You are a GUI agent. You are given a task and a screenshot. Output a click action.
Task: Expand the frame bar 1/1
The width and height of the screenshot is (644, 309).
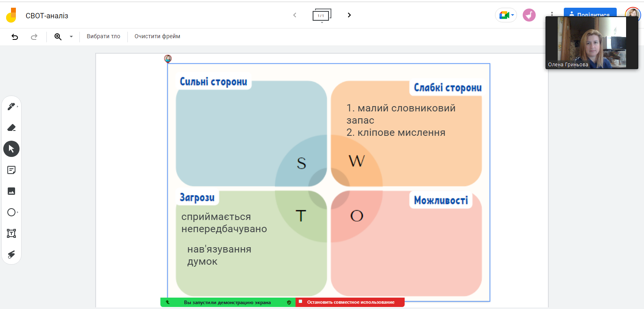(322, 15)
